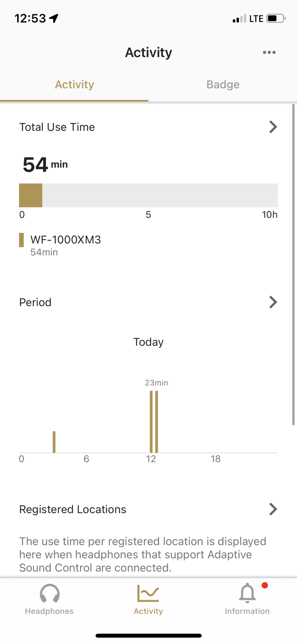Viewport: 297px width, 644px height.
Task: Open the three-dots more options menu
Action: point(269,52)
